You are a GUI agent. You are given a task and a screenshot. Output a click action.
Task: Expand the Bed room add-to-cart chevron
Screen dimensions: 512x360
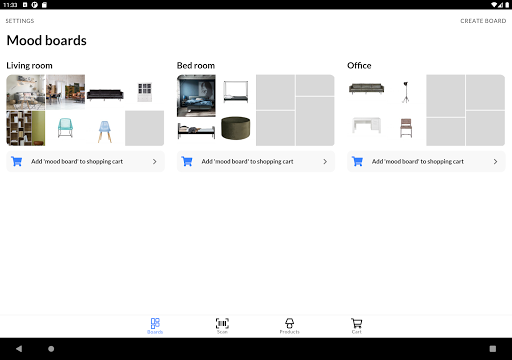tap(325, 161)
